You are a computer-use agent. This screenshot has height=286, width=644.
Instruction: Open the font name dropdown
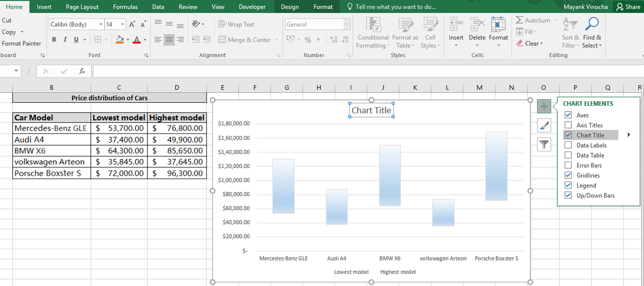pyautogui.click(x=101, y=24)
